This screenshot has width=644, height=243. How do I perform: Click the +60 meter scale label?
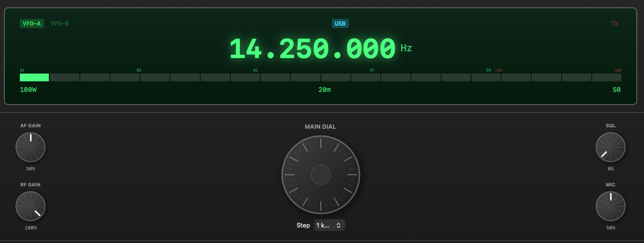(617, 70)
